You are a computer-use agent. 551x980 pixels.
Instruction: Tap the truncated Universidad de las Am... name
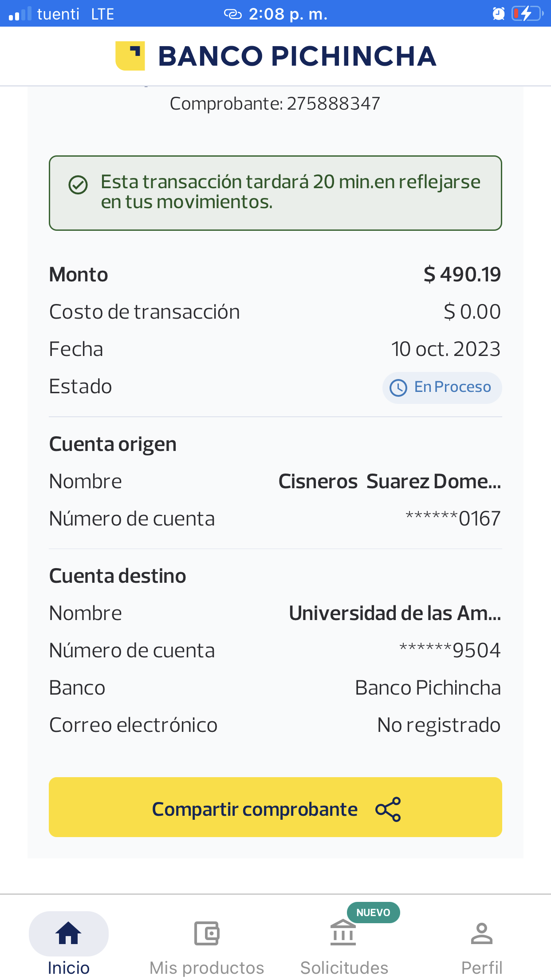click(x=394, y=613)
